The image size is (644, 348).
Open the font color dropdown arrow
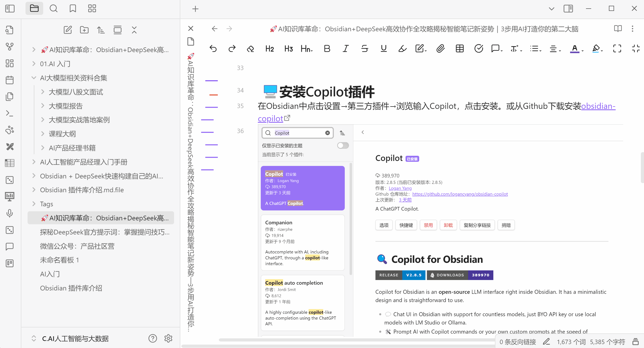click(x=582, y=51)
